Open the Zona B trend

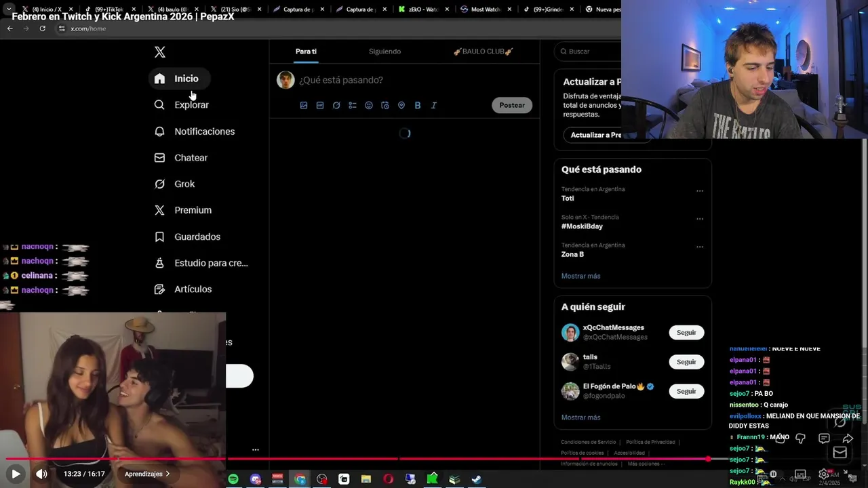(x=572, y=254)
